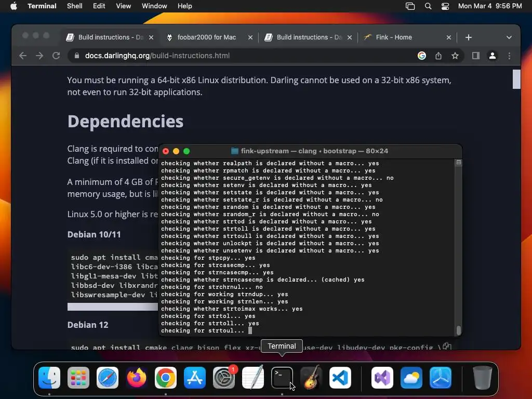Viewport: 532px width, 399px height.
Task: Open the Terminal app menu
Action: [x=42, y=6]
